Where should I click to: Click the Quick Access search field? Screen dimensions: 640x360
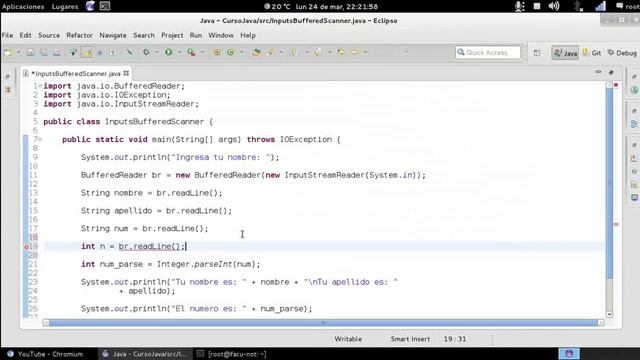[x=488, y=52]
